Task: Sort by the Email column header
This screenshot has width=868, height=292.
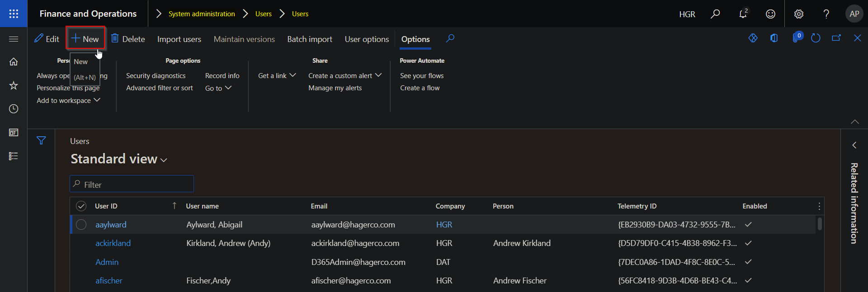Action: tap(319, 206)
